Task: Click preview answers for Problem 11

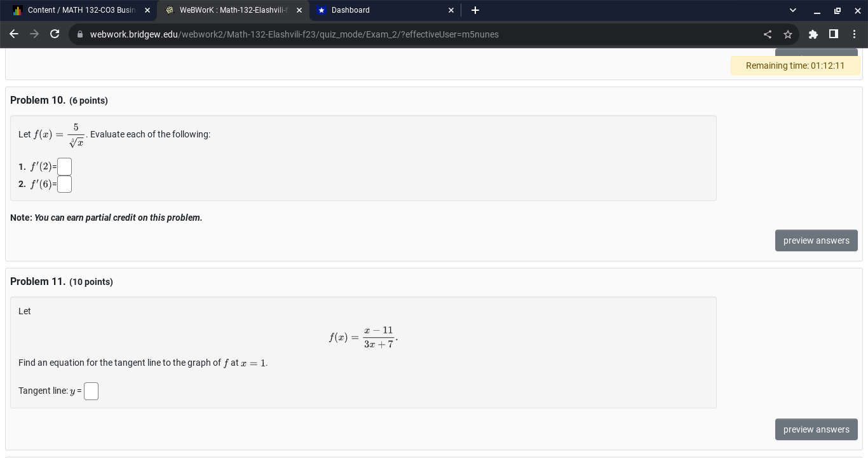Action: [817, 429]
